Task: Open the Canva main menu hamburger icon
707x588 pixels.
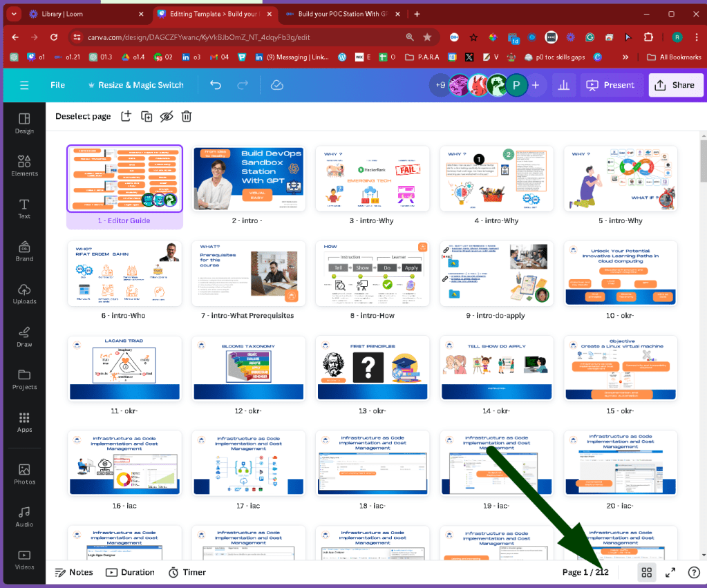Action: click(24, 85)
